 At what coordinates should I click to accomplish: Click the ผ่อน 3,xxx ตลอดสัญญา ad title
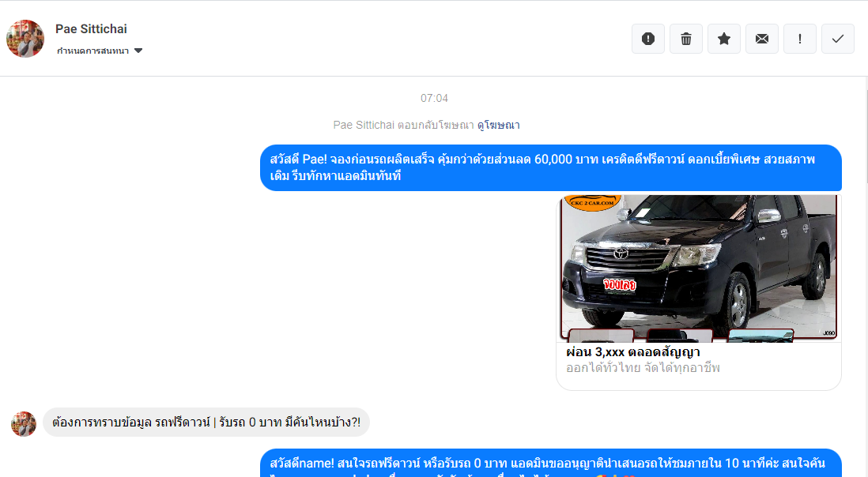coord(632,352)
